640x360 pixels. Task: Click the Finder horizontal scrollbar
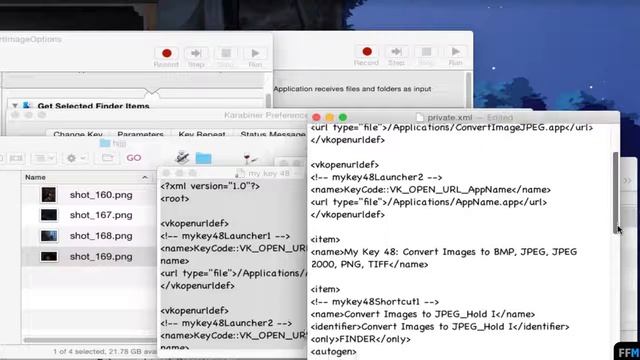point(90,340)
